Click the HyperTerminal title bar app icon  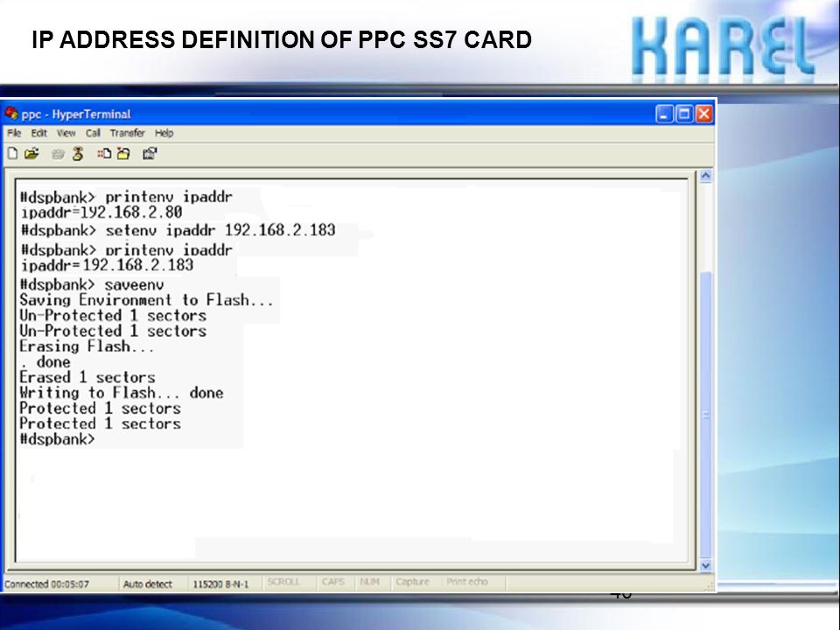click(x=11, y=113)
